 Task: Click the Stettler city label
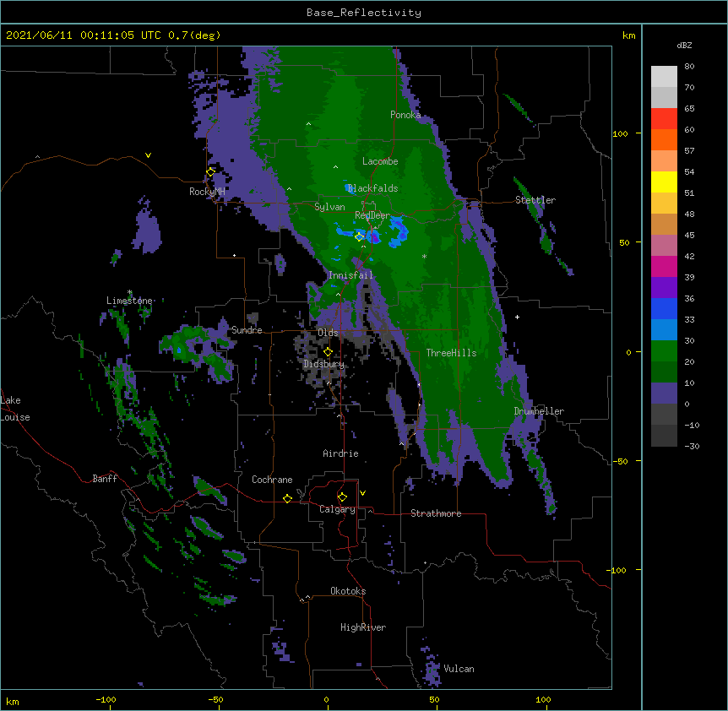pyautogui.click(x=535, y=200)
